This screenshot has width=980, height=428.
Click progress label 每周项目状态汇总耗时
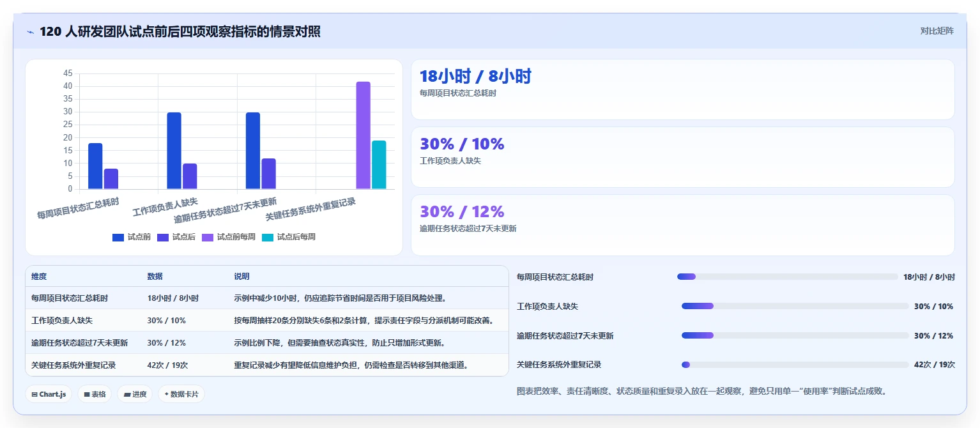[x=555, y=277]
